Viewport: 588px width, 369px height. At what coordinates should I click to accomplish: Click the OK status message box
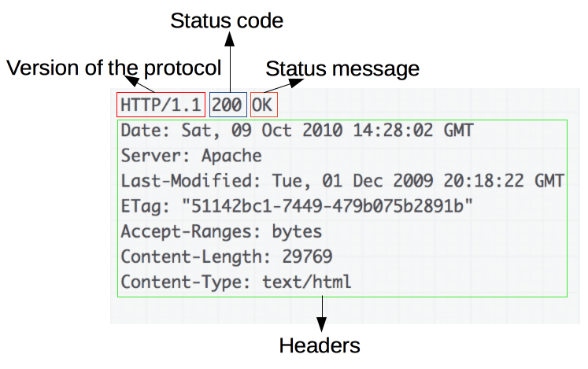[x=264, y=105]
